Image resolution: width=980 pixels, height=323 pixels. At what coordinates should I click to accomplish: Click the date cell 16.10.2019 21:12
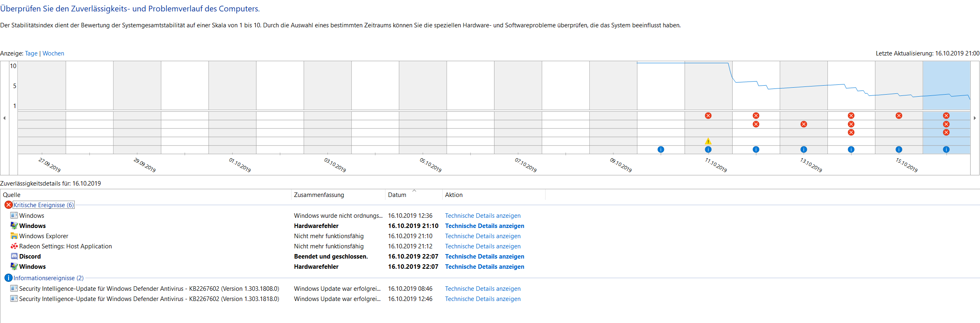point(410,246)
